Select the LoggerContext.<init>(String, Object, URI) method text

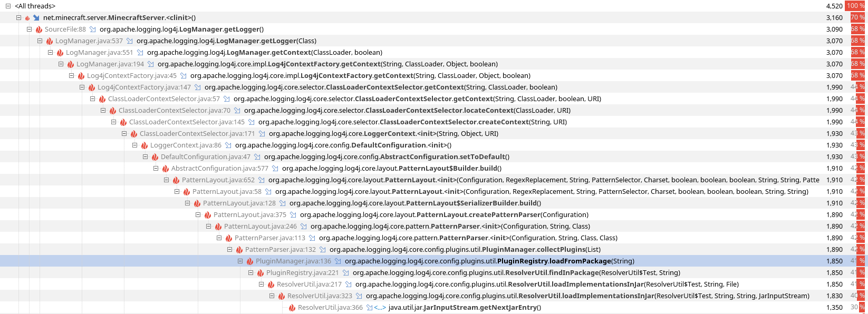click(x=383, y=134)
